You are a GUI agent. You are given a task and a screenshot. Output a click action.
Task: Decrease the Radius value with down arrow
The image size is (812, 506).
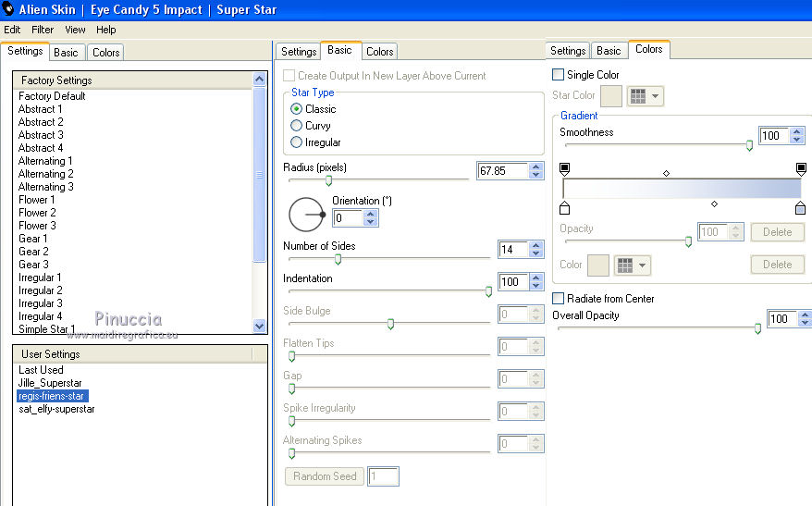tap(536, 175)
